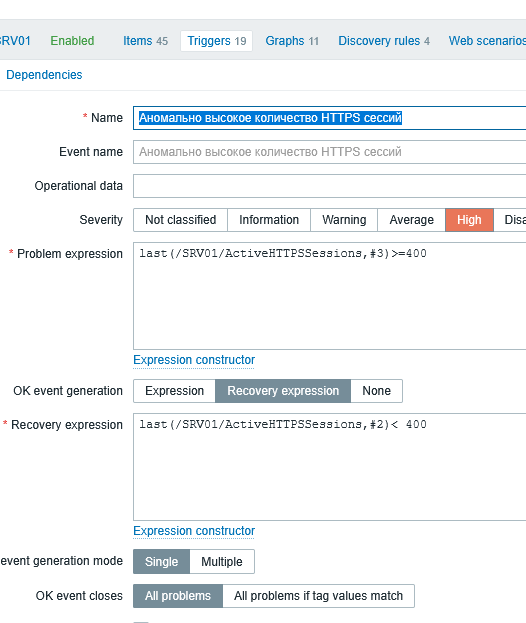Open Discovery rules 4 tab
The image size is (526, 623).
coord(384,41)
